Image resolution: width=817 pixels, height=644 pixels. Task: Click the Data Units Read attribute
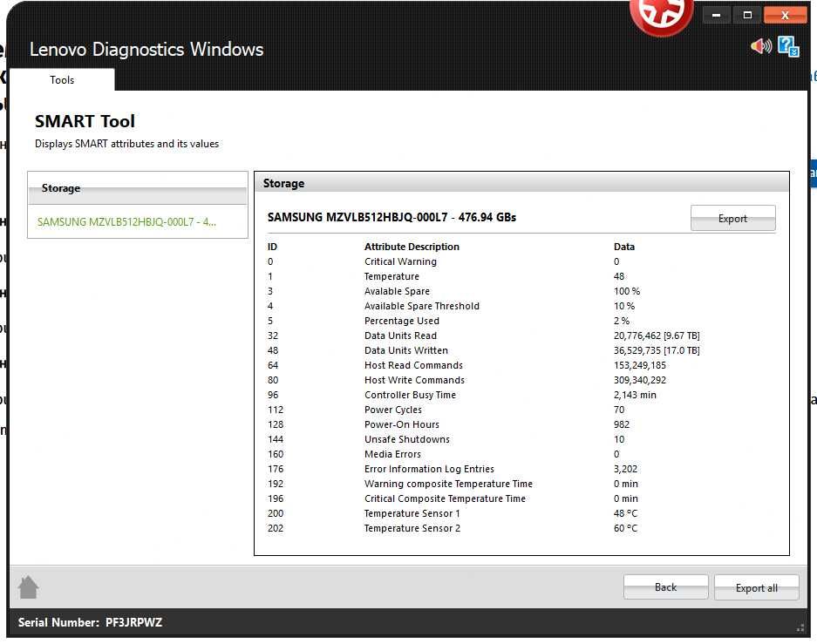(400, 336)
